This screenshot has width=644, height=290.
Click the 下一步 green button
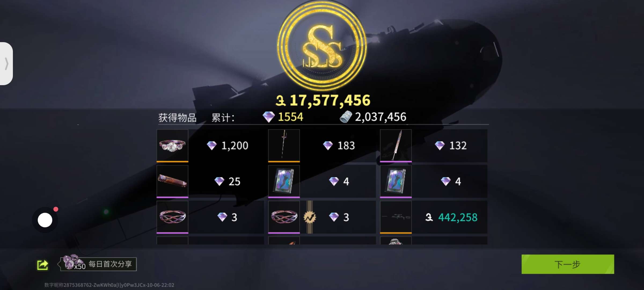(568, 264)
